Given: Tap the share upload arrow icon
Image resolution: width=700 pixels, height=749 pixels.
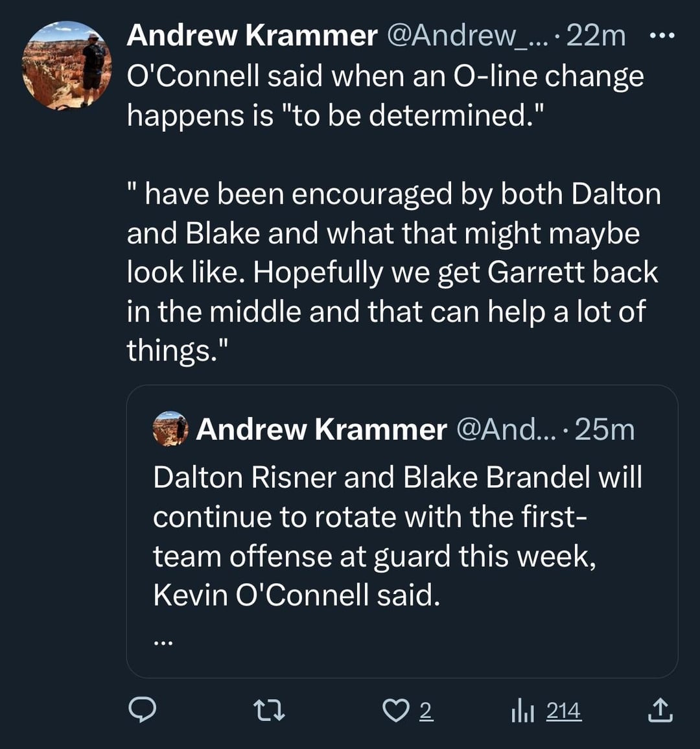Looking at the screenshot, I should [x=660, y=711].
